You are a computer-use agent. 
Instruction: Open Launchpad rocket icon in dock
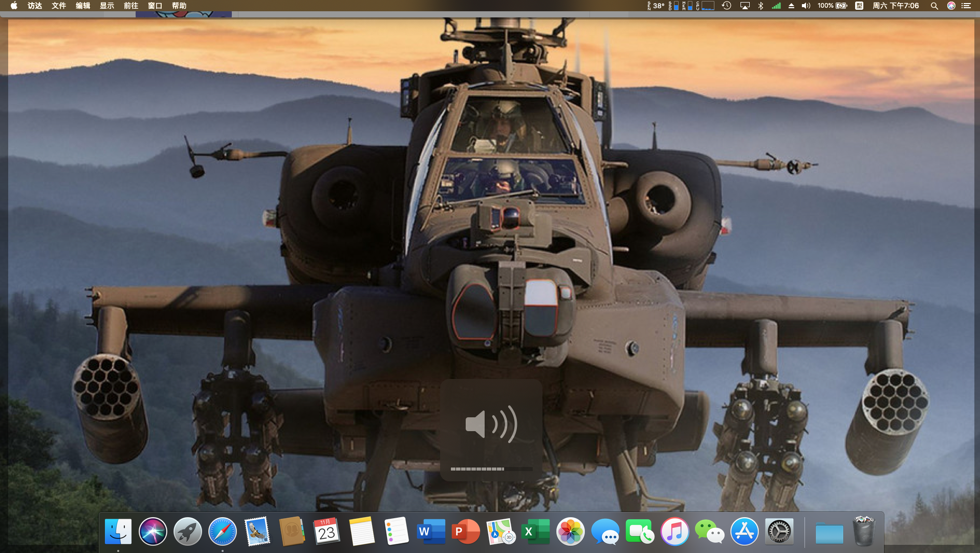pos(187,532)
